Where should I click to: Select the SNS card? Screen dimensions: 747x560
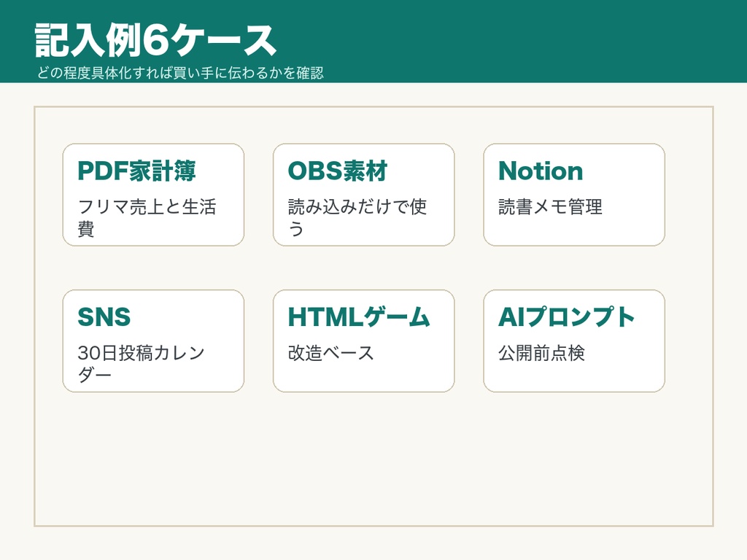pos(153,341)
